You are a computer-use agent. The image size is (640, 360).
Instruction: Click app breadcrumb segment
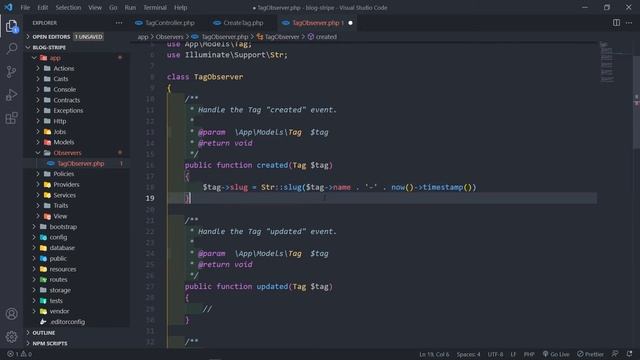pyautogui.click(x=143, y=37)
